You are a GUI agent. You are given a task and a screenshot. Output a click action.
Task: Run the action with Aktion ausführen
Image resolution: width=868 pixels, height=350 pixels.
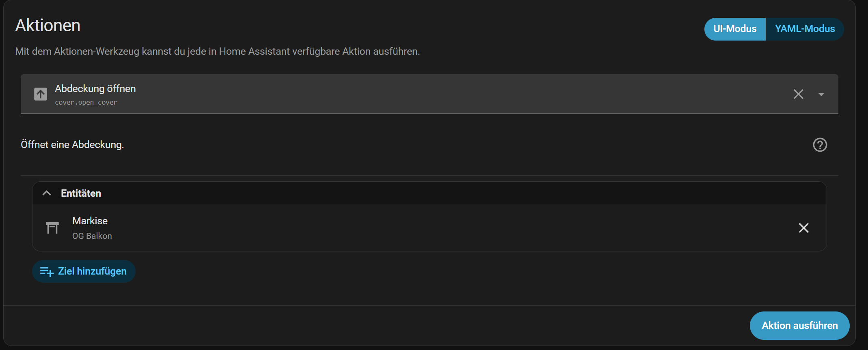click(x=799, y=326)
